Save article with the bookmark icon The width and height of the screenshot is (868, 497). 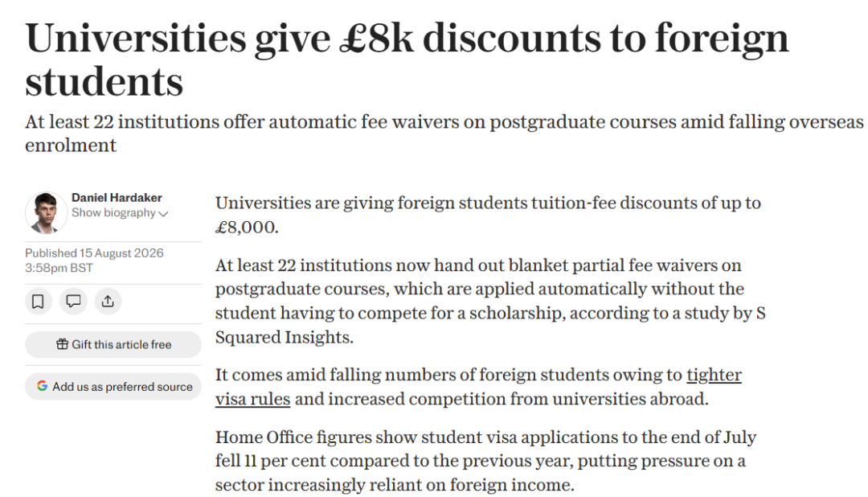[x=39, y=302]
